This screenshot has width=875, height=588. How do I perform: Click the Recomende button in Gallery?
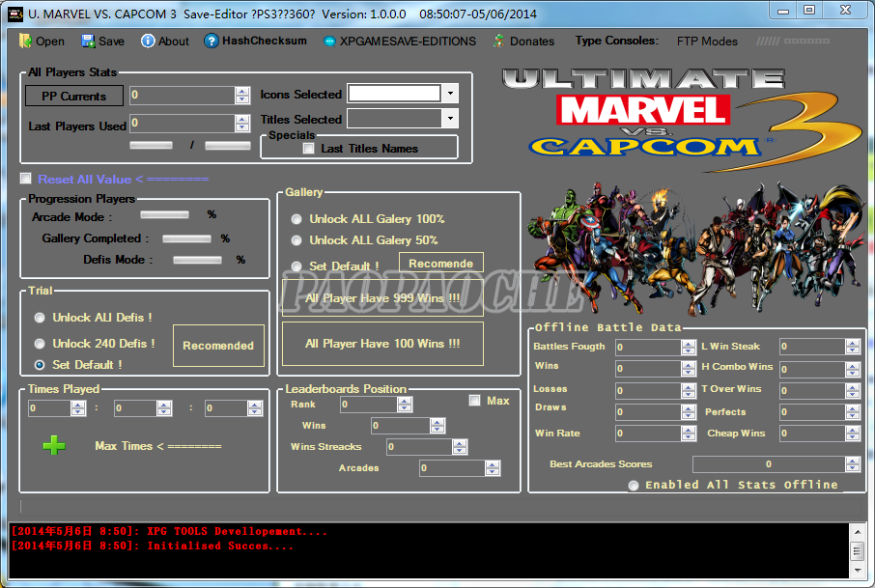[440, 264]
